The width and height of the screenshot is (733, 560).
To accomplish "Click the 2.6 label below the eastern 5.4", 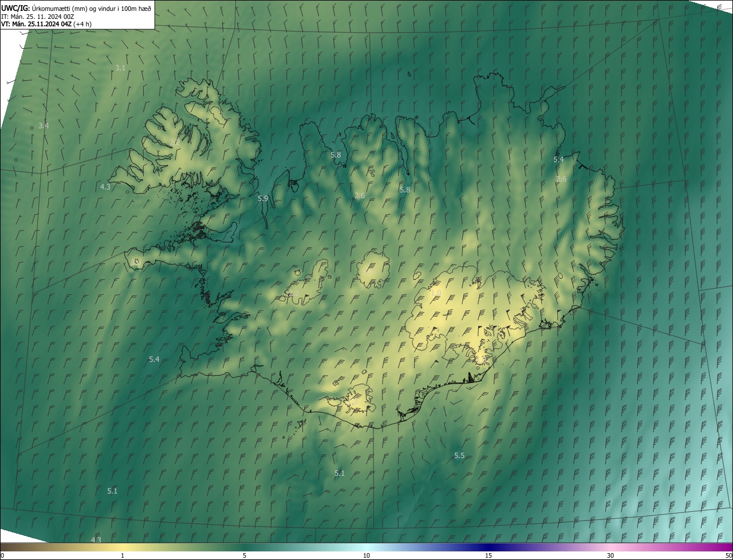I will [561, 179].
